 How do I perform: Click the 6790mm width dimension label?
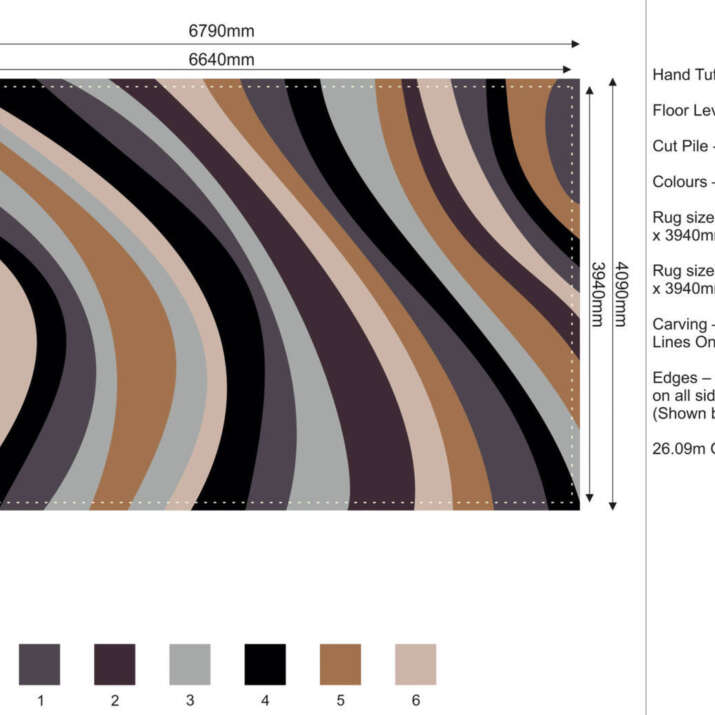(222, 31)
